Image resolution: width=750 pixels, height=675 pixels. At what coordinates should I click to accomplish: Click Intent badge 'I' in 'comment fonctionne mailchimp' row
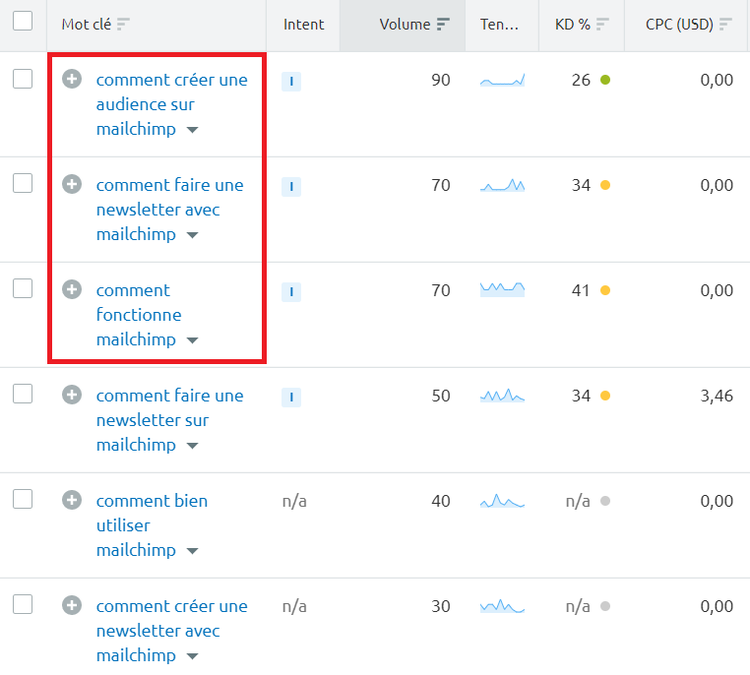291,292
